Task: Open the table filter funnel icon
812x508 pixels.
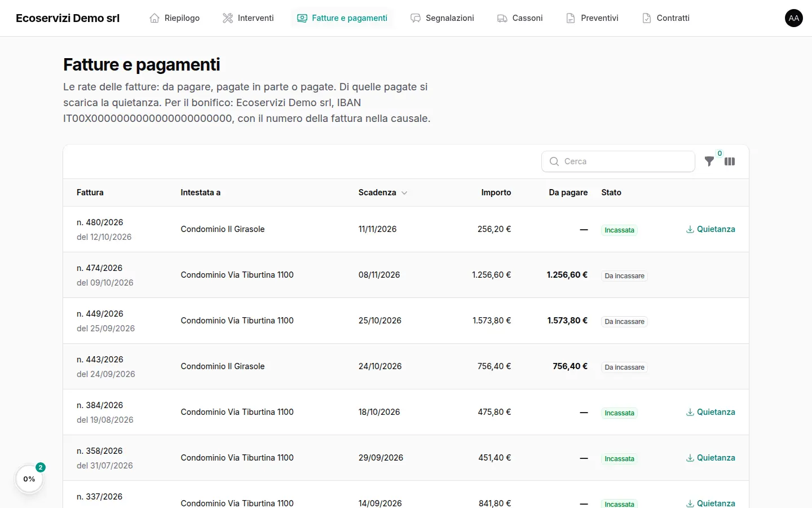Action: click(x=709, y=161)
